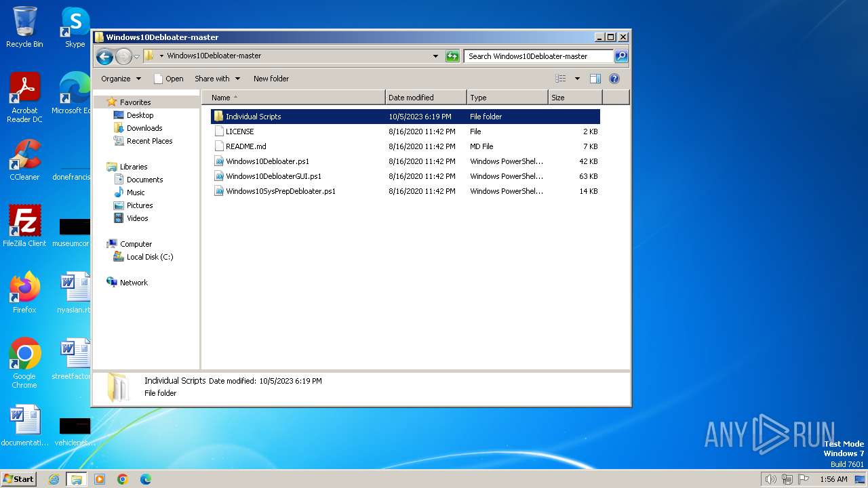
Task: Click the address bar path Windows10Debloater-master
Action: click(x=214, y=56)
